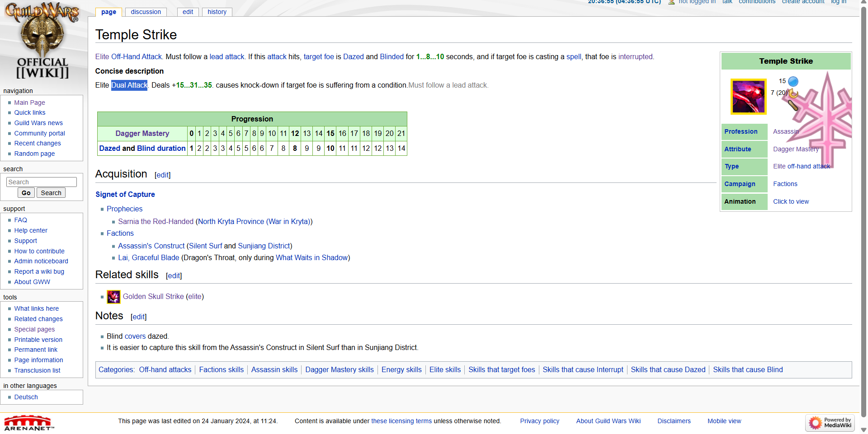Viewport: 868px width, 434px height.
Task: Open the Privacy policy footer link
Action: (x=540, y=421)
